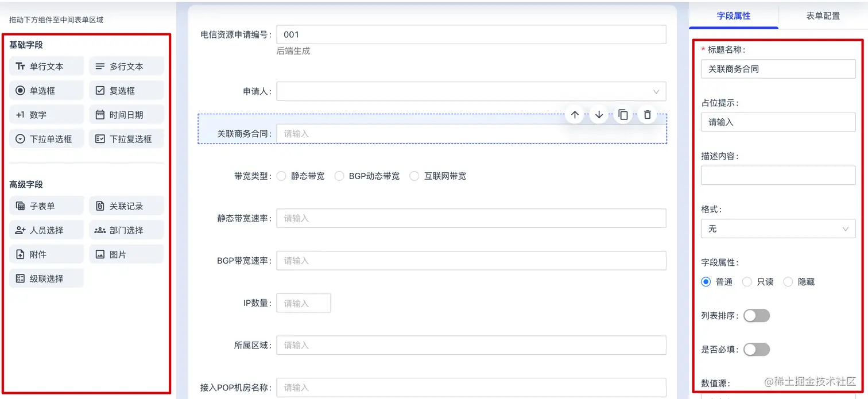Image resolution: width=868 pixels, height=399 pixels.
Task: Select the 关联记录 component
Action: pyautogui.click(x=126, y=206)
